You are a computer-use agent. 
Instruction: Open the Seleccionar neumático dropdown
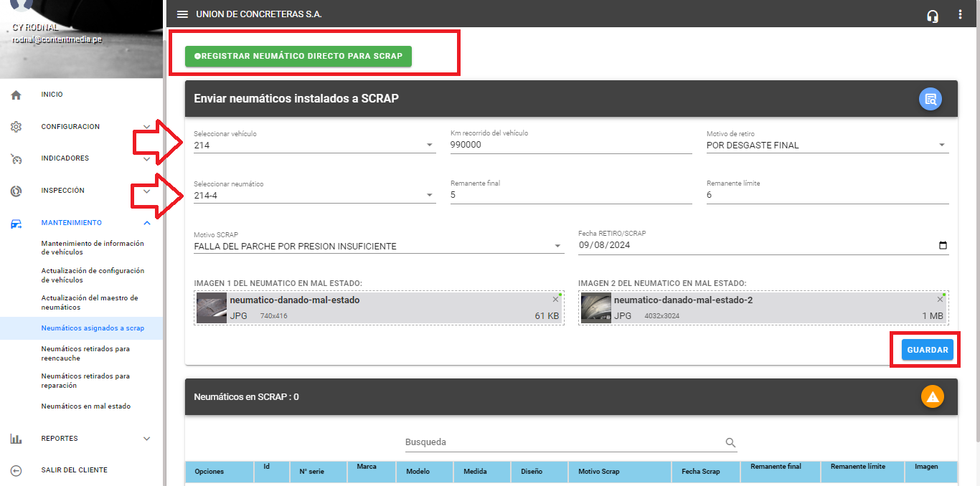(429, 195)
